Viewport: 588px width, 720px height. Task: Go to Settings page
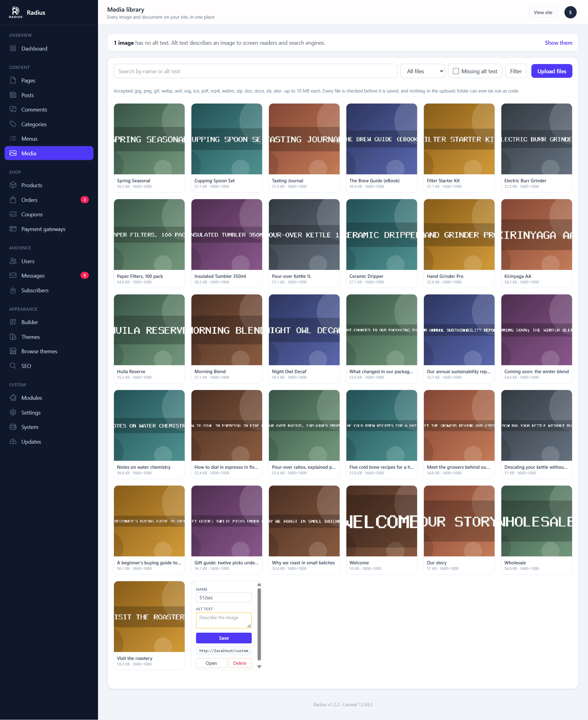pos(49,412)
